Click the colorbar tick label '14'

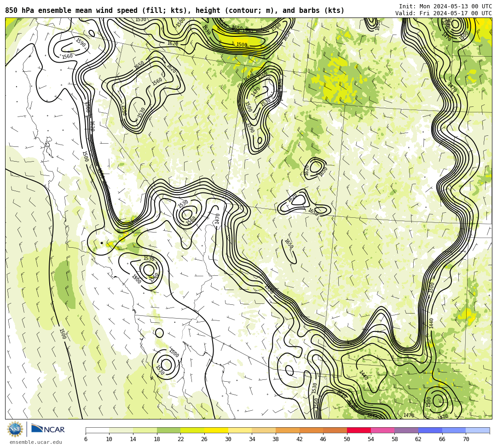[133, 439]
